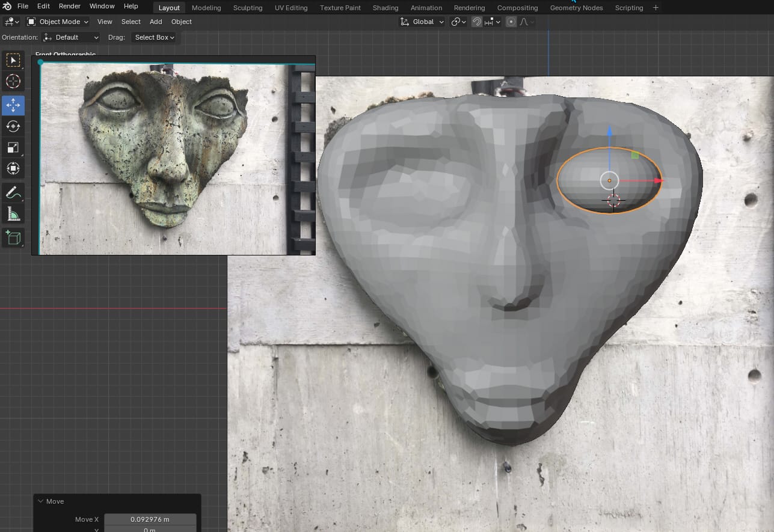The height and width of the screenshot is (532, 774).
Task: Select the Measure ruler tool
Action: [13, 213]
